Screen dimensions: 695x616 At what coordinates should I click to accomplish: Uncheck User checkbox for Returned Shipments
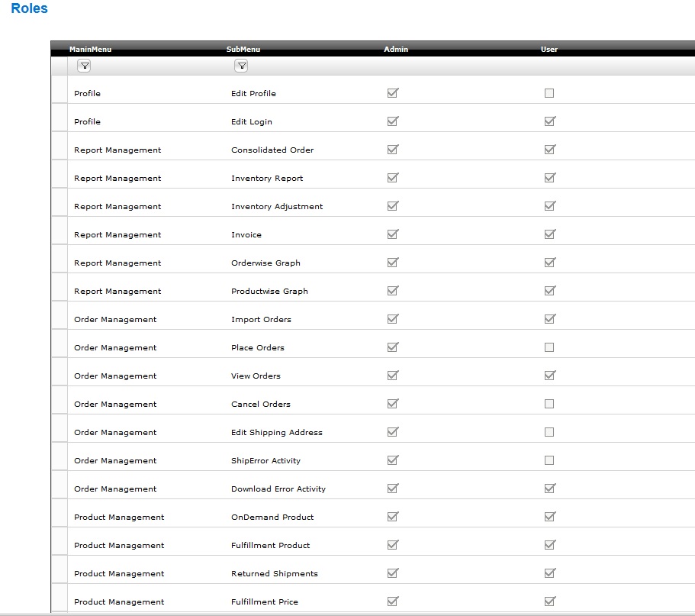pyautogui.click(x=550, y=573)
